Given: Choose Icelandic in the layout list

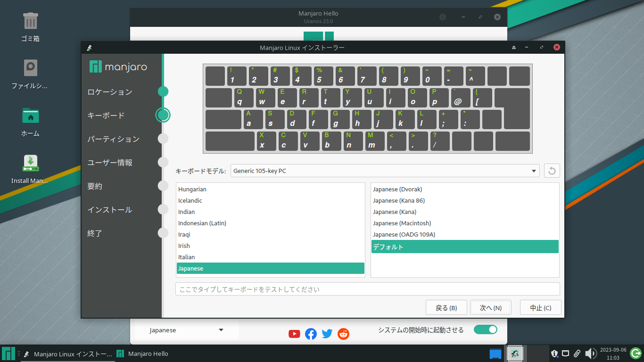Looking at the screenshot, I should 271,200.
